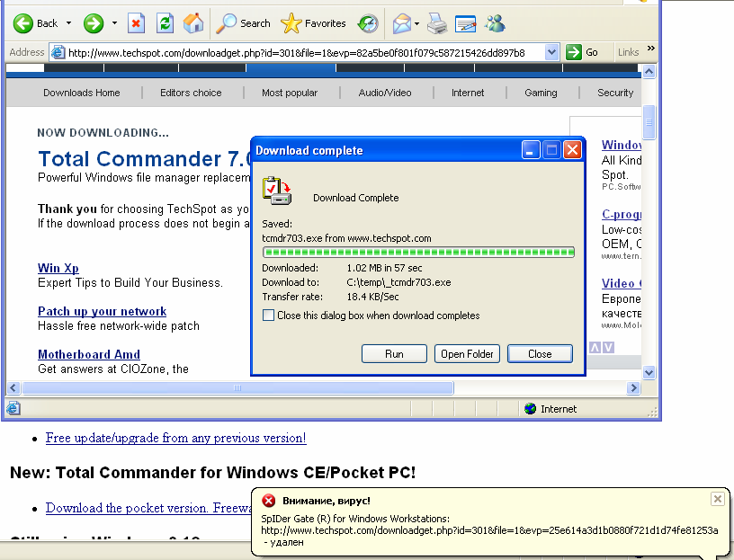Click the Print icon

tap(437, 23)
